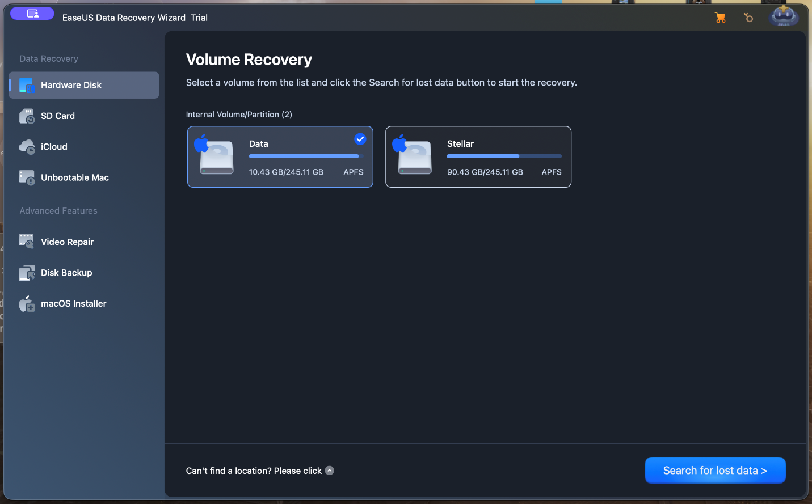The image size is (812, 504).
Task: Open the license key activation icon
Action: click(x=748, y=18)
